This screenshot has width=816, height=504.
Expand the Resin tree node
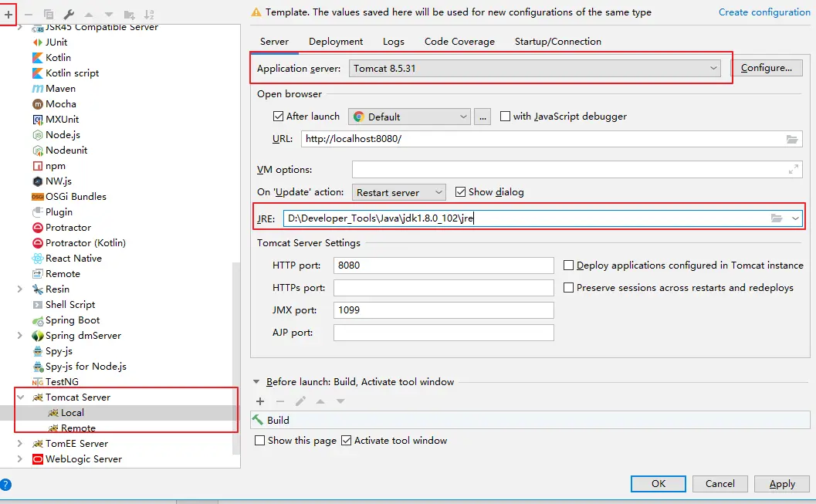[20, 289]
